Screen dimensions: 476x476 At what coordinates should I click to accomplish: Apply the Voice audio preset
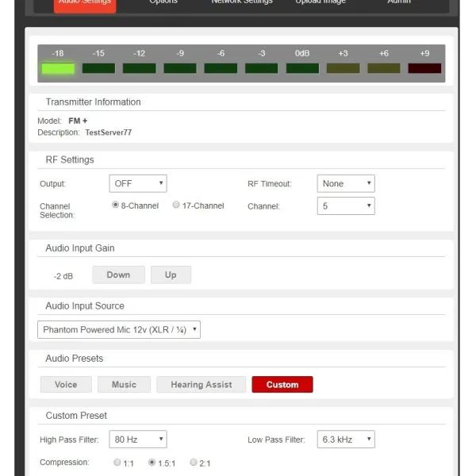point(66,385)
